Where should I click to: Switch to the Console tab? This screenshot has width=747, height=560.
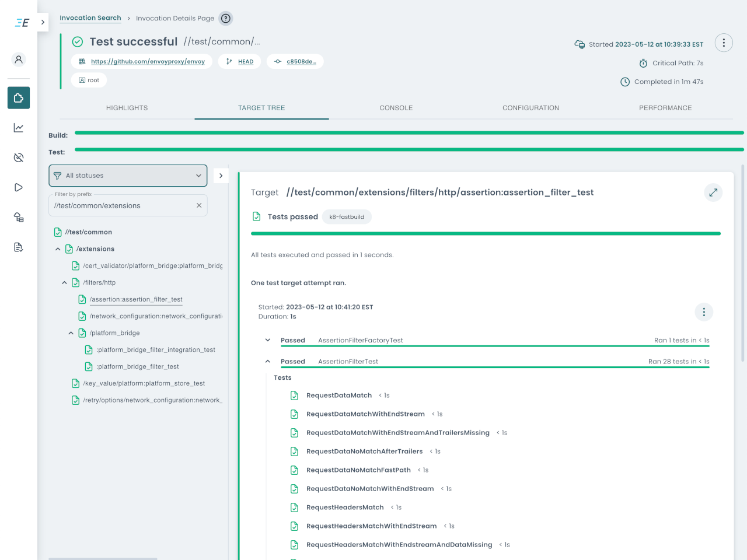[396, 108]
